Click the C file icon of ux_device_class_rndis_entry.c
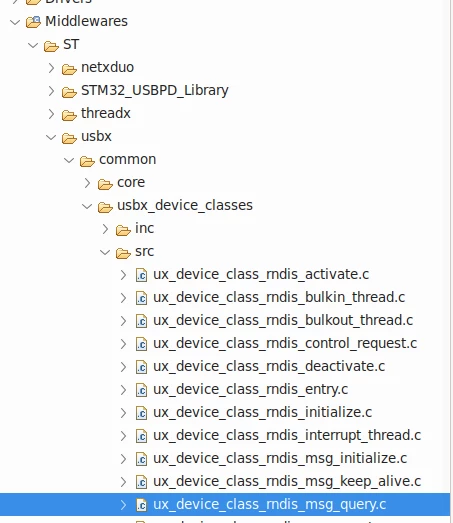This screenshot has height=523, width=453. coord(141,390)
